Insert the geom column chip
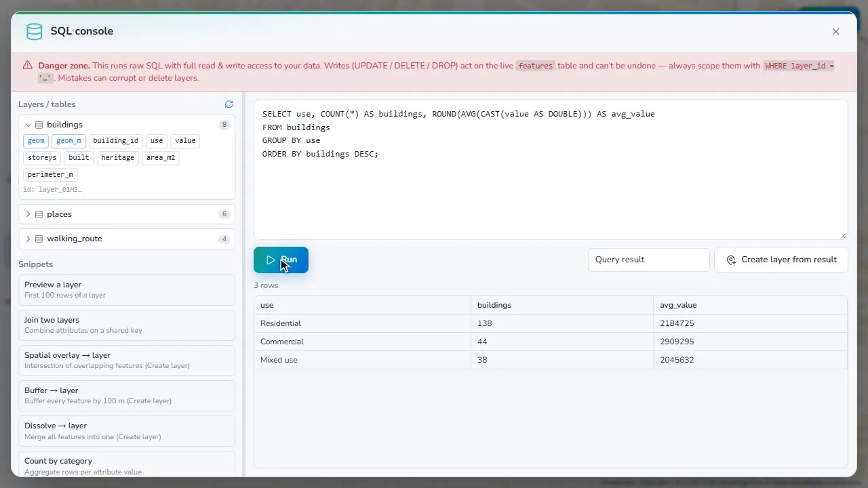This screenshot has width=868, height=488. click(x=36, y=141)
